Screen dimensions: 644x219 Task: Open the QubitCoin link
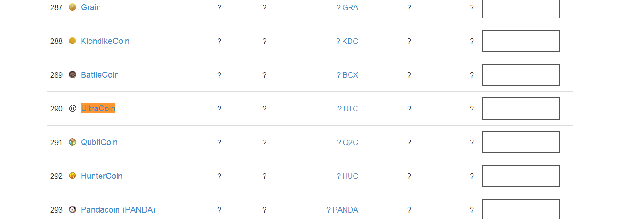pos(99,142)
